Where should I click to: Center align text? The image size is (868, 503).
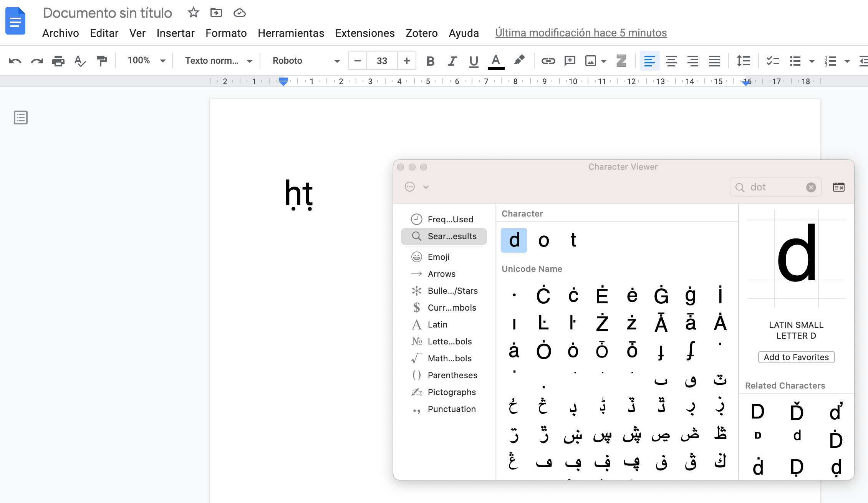pos(671,61)
